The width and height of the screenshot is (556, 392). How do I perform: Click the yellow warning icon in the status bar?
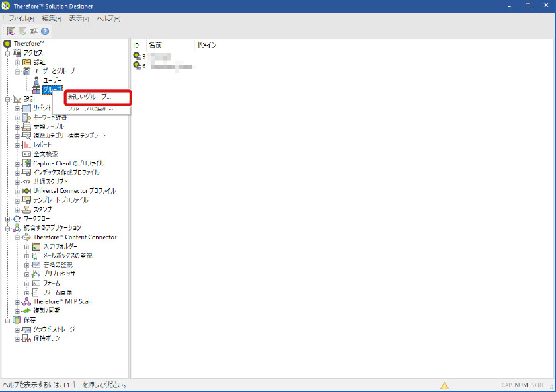click(445, 385)
